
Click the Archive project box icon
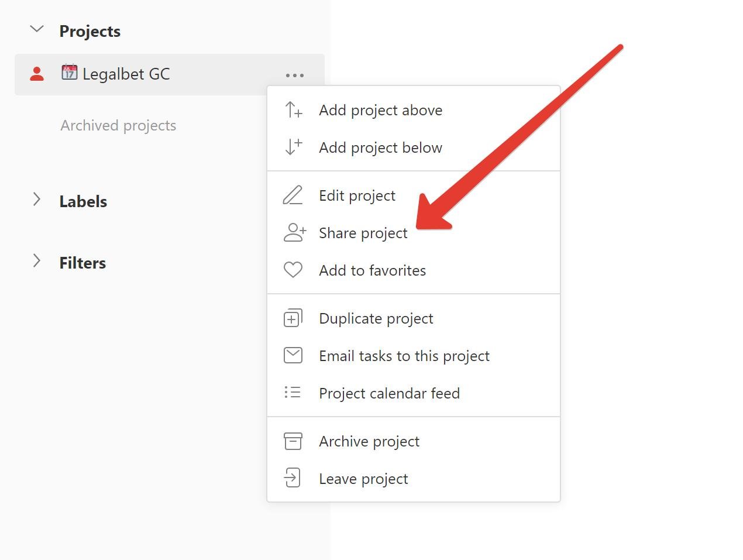293,441
